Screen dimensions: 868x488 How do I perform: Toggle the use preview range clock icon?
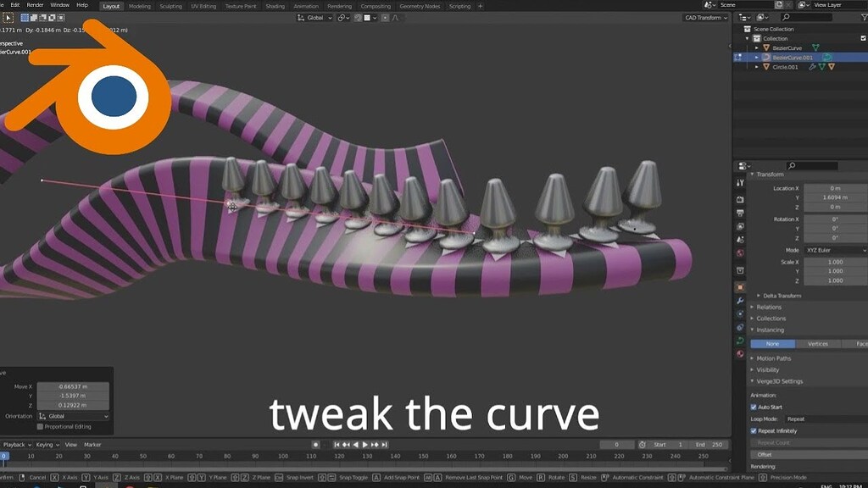coord(643,445)
